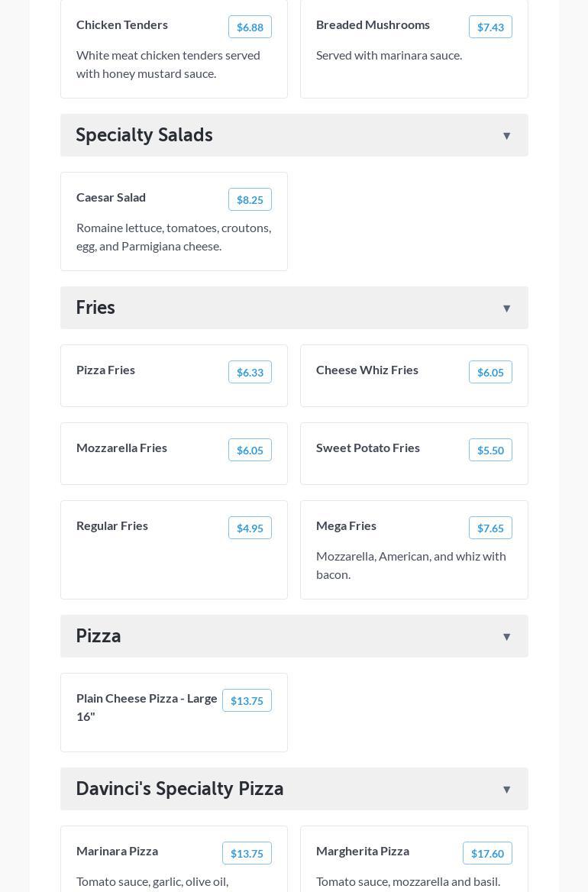This screenshot has width=588, height=892.
Task: Collapse the Fries section arrow
Action: [x=506, y=309]
